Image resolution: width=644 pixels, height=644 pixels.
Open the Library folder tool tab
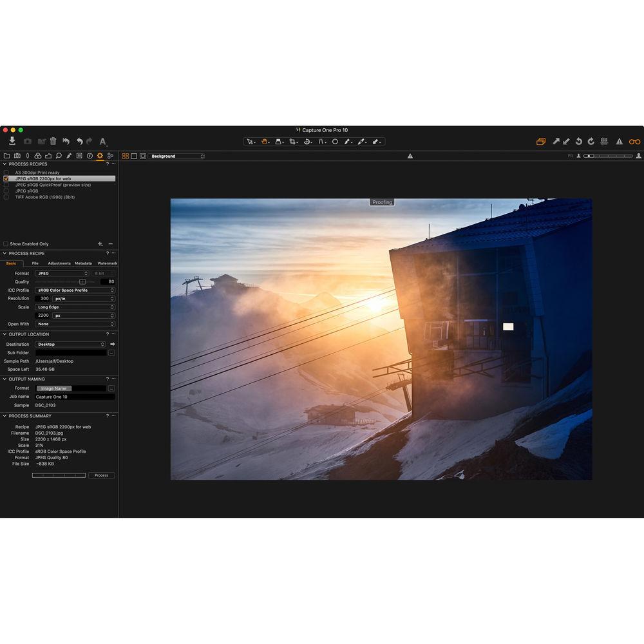8,155
